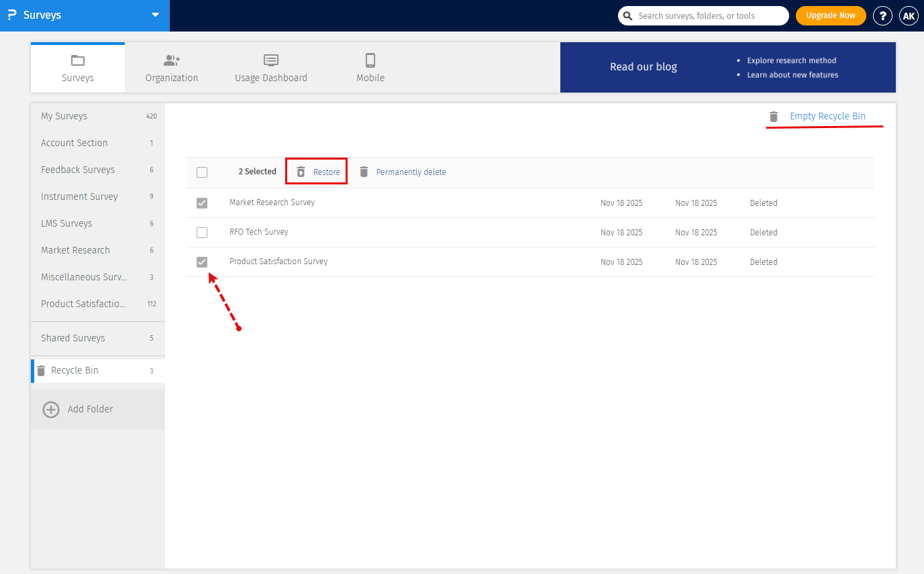Expand the Surveys product dropdown arrow
Screen dimensions: 924x574
tap(156, 15)
